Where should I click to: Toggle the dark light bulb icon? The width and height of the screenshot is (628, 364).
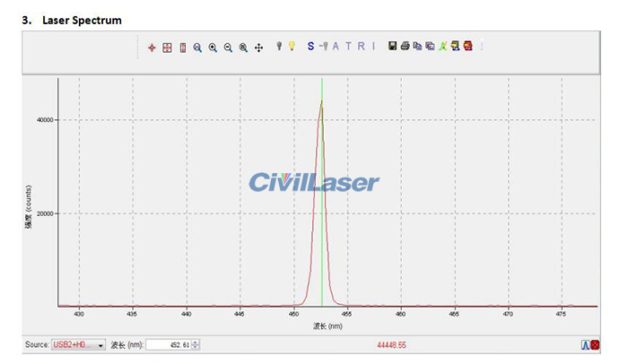click(x=279, y=46)
